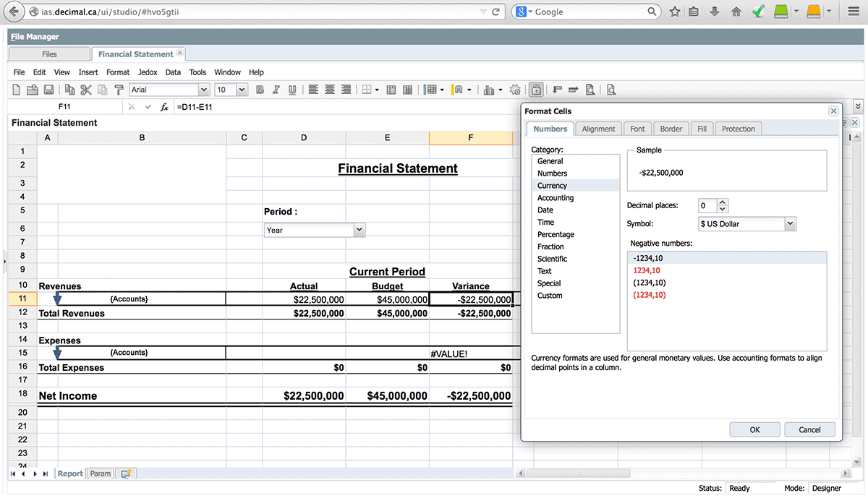Align cell text to the left

[313, 90]
